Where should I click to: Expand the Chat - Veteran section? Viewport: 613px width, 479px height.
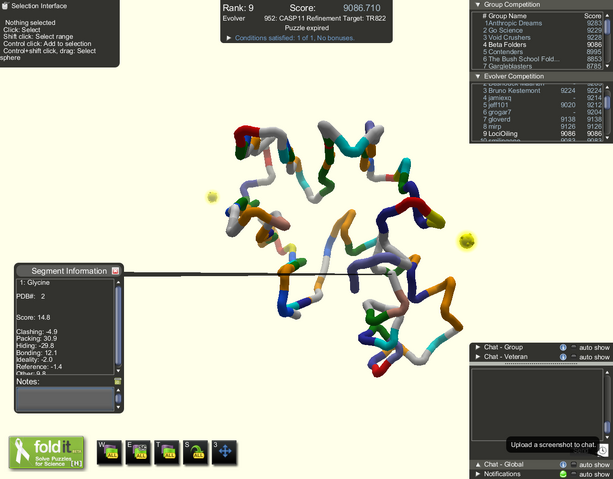(477, 357)
